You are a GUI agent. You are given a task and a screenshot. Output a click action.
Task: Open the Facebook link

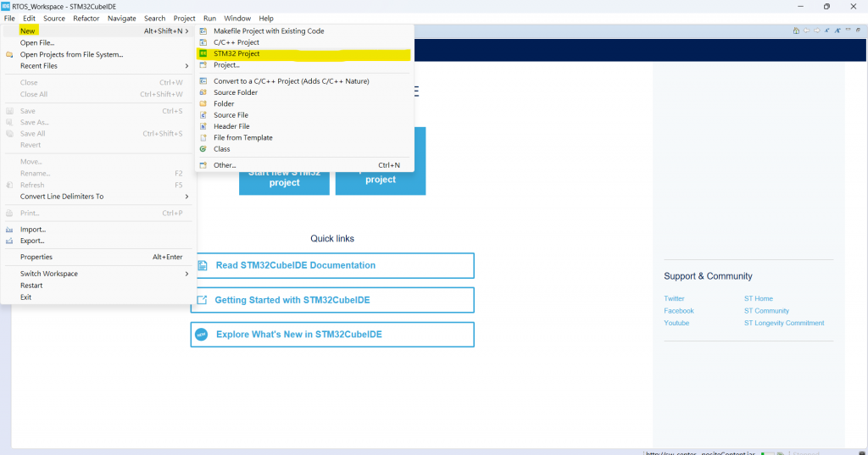[x=679, y=310]
